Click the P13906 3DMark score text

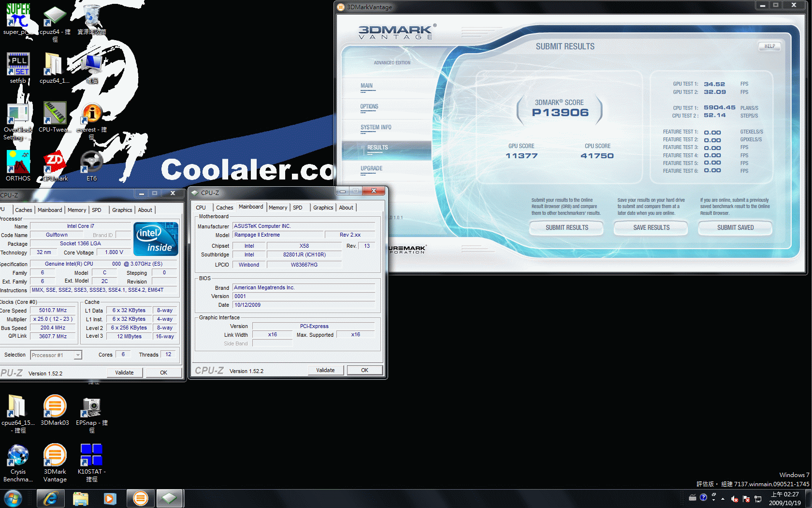560,113
